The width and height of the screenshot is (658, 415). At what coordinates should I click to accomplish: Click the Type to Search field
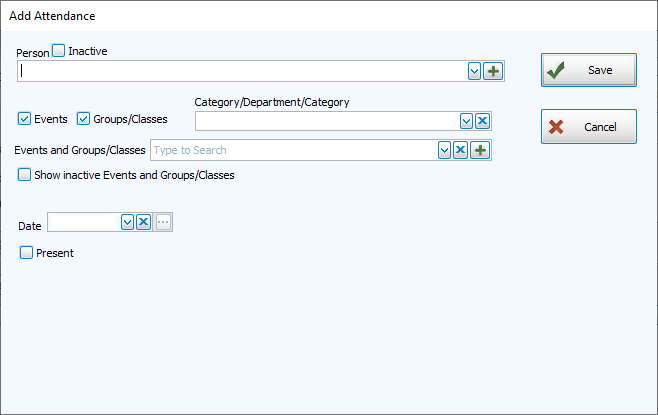click(x=290, y=150)
